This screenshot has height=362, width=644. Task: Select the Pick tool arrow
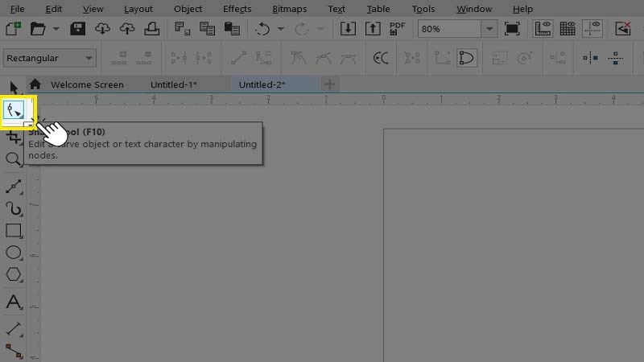coord(14,87)
